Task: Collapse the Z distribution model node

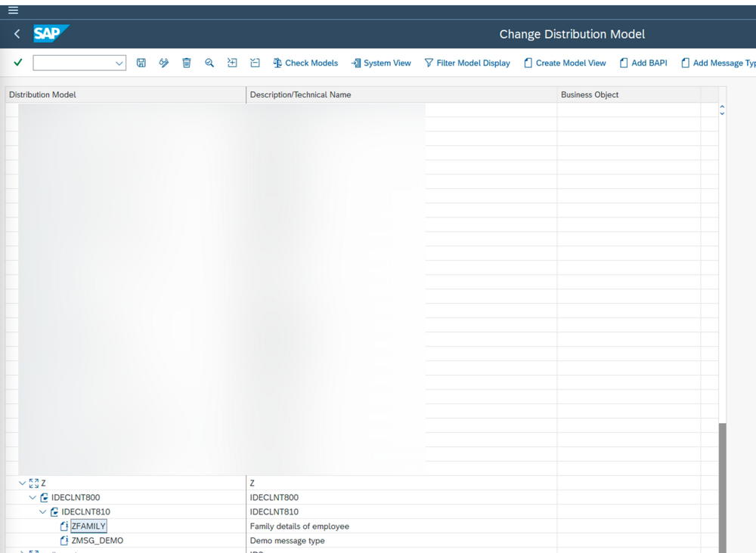Action: 23,483
